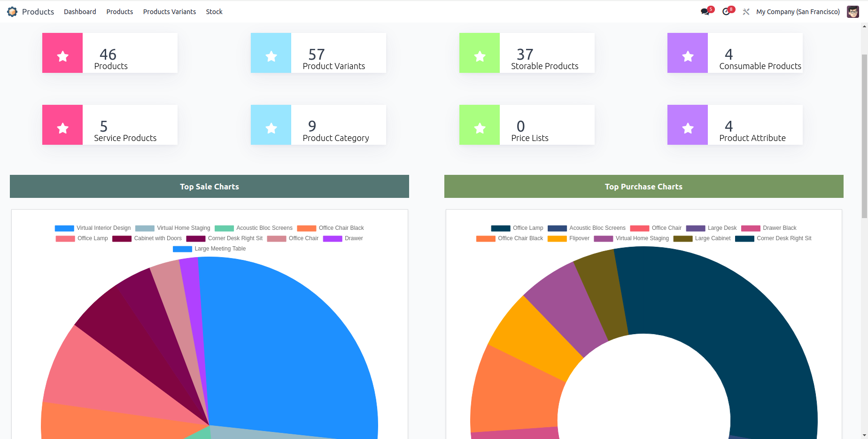868x439 pixels.
Task: Click the scrollbar down arrow
Action: (864, 435)
